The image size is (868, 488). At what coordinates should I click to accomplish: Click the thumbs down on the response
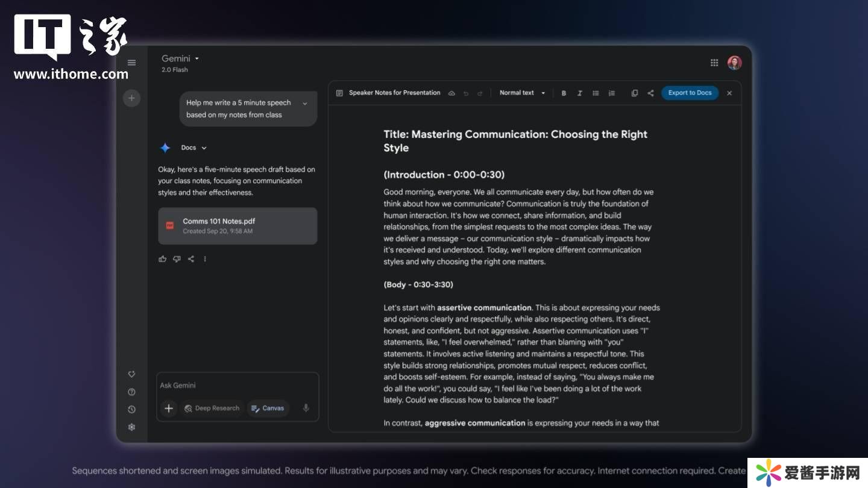coord(177,259)
